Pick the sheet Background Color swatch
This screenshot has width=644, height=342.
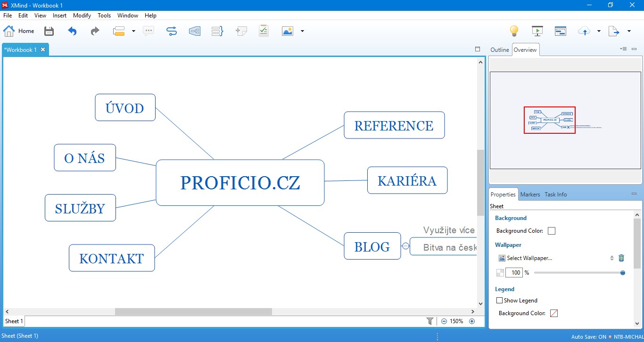click(x=552, y=231)
